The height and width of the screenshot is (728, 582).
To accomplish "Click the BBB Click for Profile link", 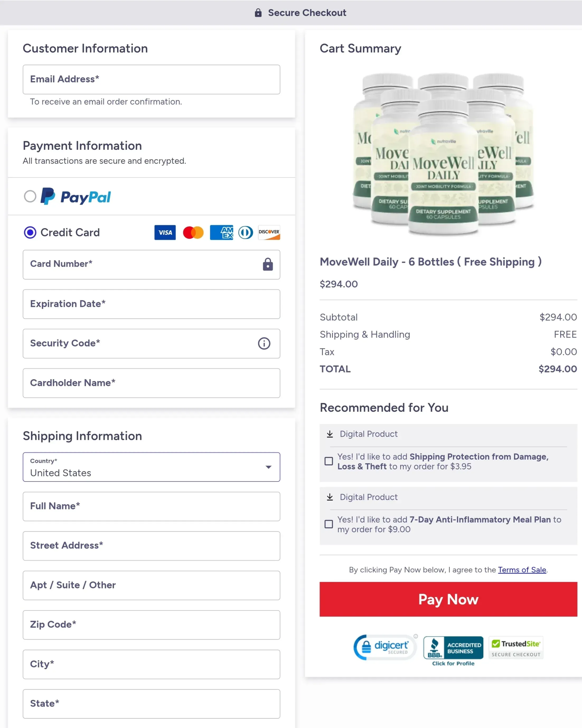I will click(453, 663).
